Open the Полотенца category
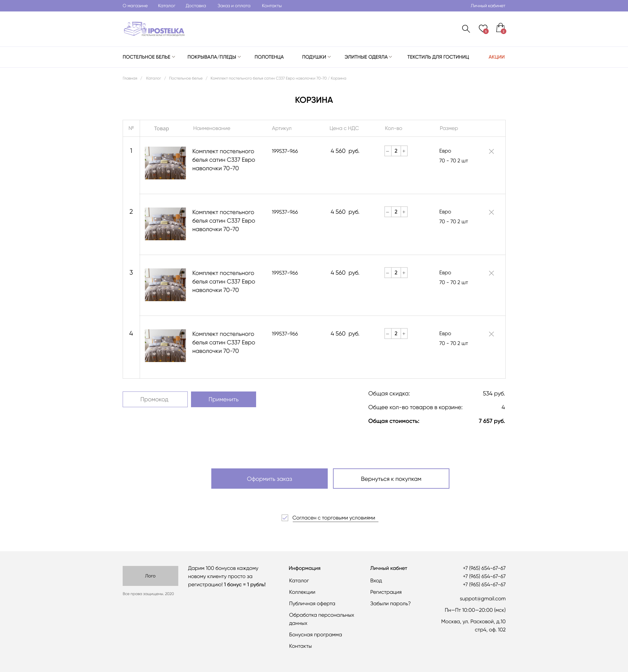The width and height of the screenshot is (628, 672). tap(269, 57)
